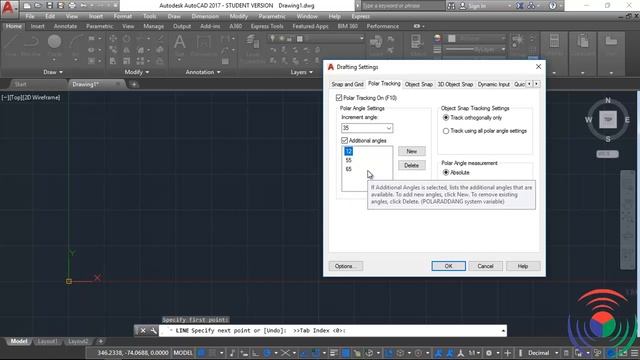Click the TOP face of the ViewCube
This screenshot has width=640, height=360.
(608, 120)
